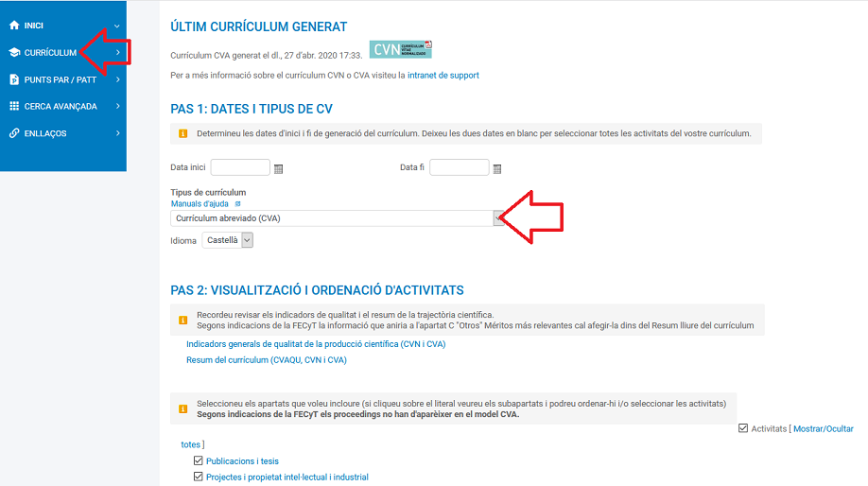Click the external link icon beside Manuals d'ajuda
868x486 pixels.
tap(238, 203)
